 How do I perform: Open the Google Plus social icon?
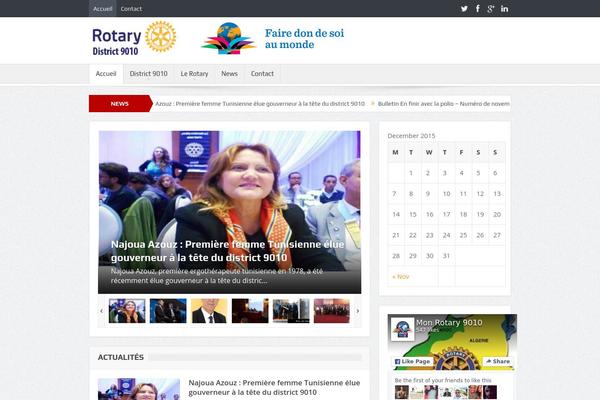pyautogui.click(x=491, y=8)
